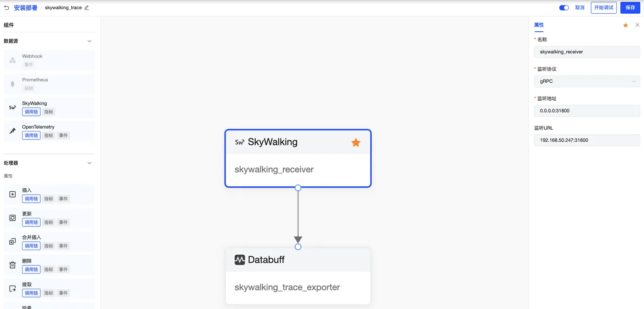Collapse the 数据源 section

(x=89, y=41)
